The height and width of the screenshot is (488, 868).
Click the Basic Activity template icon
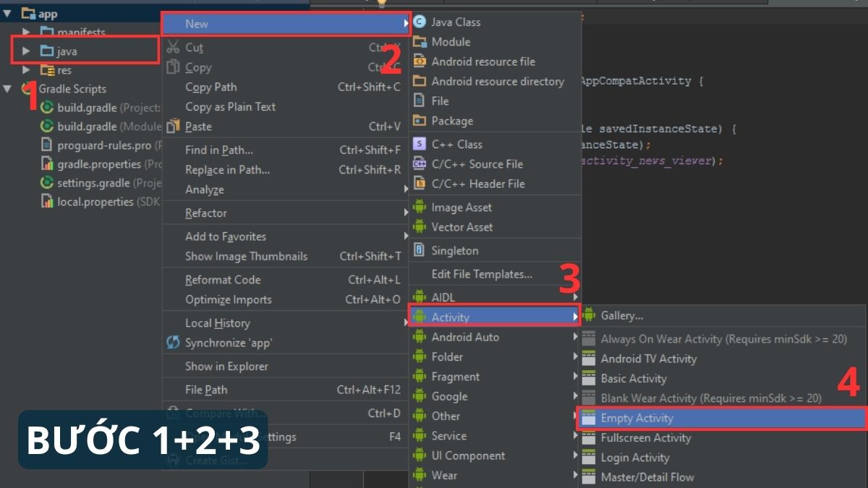589,378
